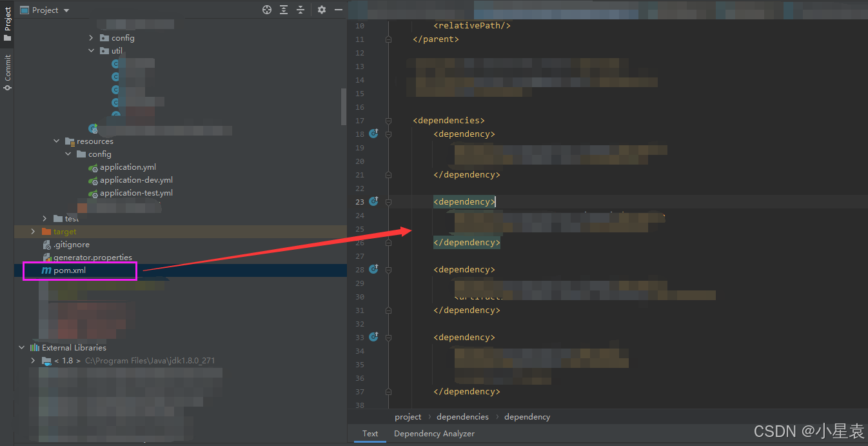Hide the Project panel with the minus icon
Screen dimensions: 868x446
point(339,10)
